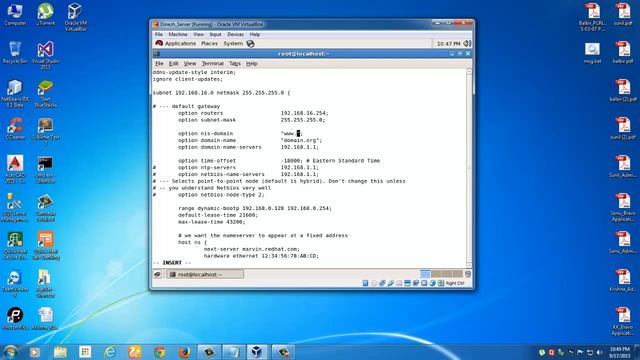Launch AutoCAD desktop shortcut

pyautogui.click(x=15, y=169)
